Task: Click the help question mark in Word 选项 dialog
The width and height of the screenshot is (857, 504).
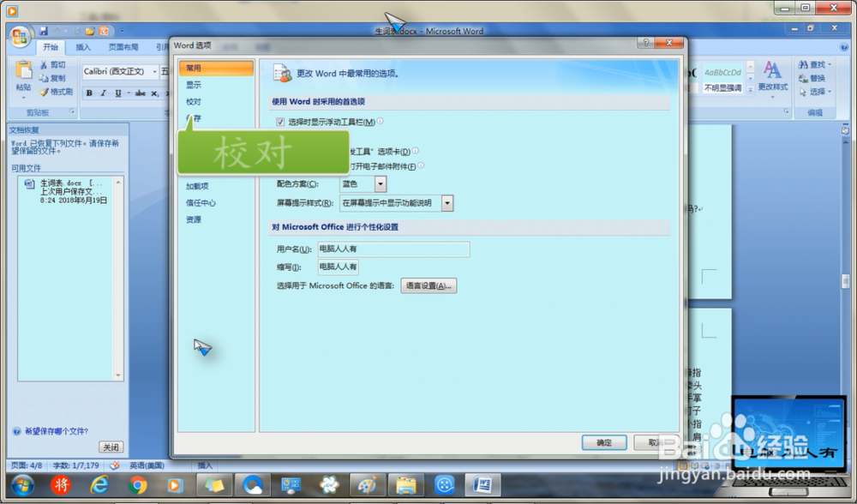Action: click(x=645, y=43)
